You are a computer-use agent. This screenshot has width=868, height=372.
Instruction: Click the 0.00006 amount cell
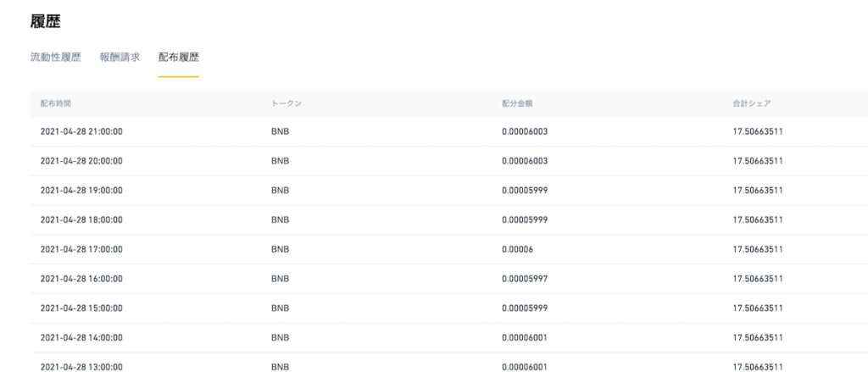[x=518, y=249]
